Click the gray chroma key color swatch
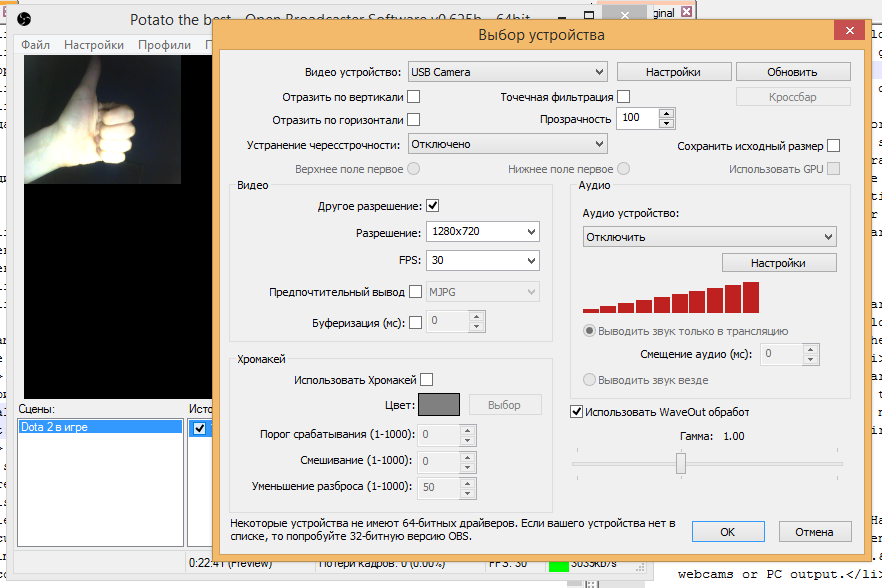Viewport: 882px width, 588px height. pos(439,405)
